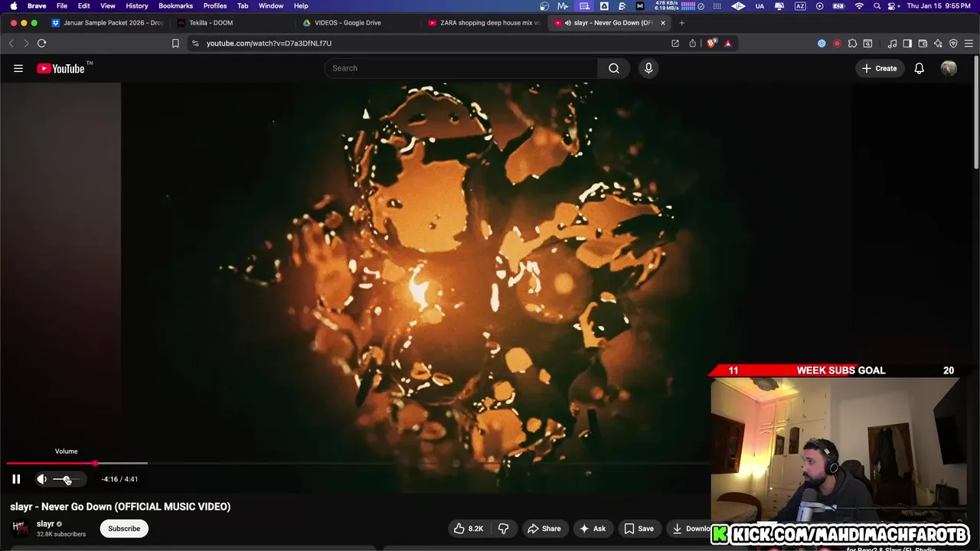980x551 pixels.
Task: Seek on the red video progress bar
Action: tap(51, 463)
